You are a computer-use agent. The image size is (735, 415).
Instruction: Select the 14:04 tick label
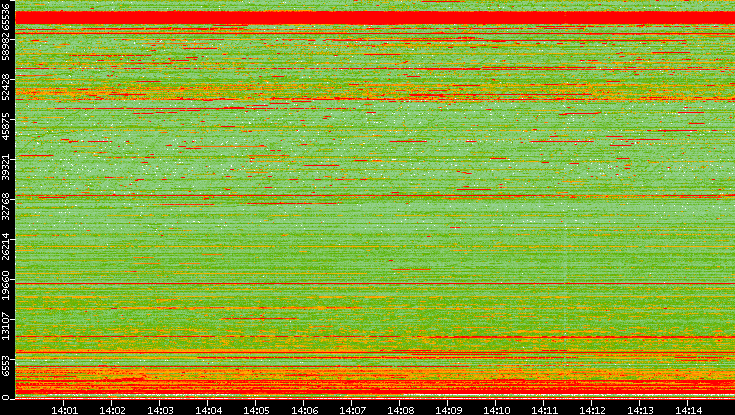pyautogui.click(x=208, y=410)
